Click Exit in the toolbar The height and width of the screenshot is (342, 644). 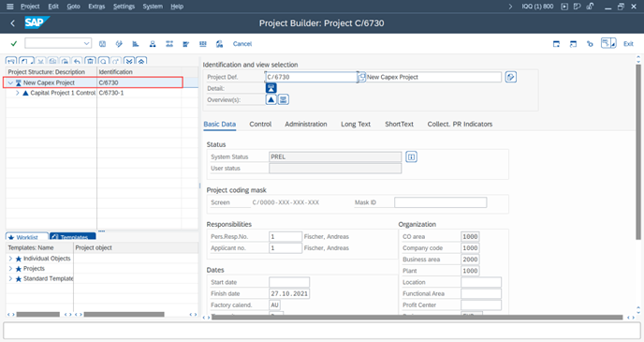point(628,44)
